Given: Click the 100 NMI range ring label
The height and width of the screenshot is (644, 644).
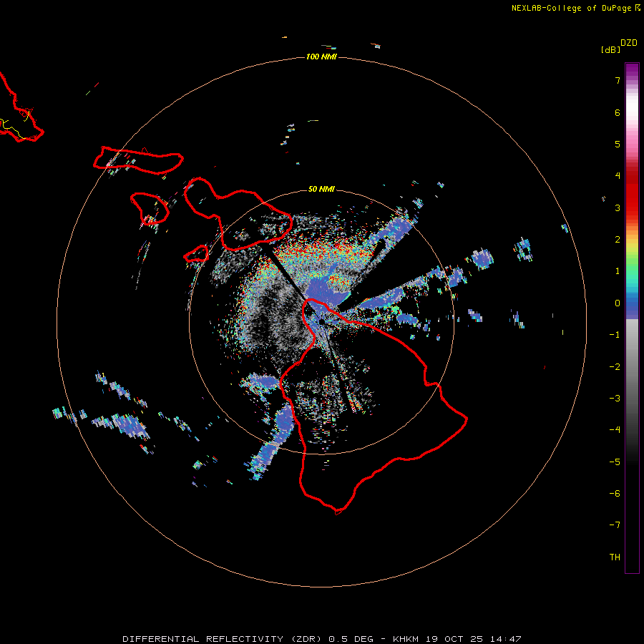Looking at the screenshot, I should (321, 57).
